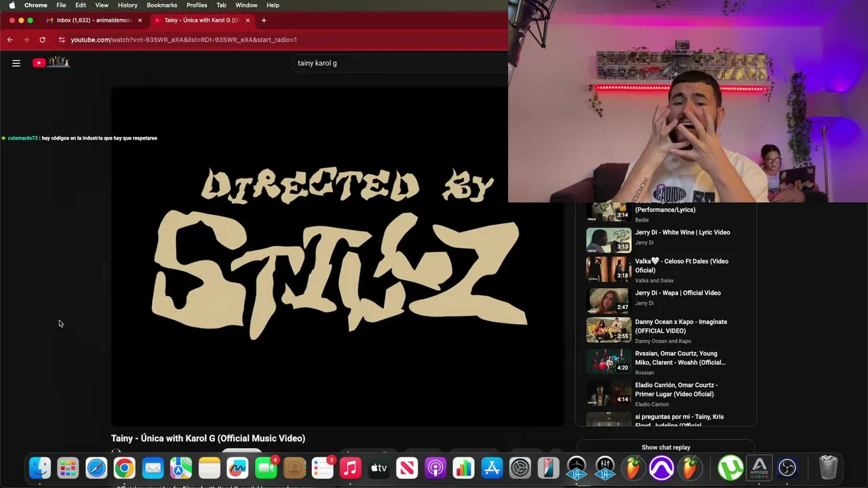Open the Rvssian Woahh video thumbnail
Screen dimensions: 868x488
608,361
